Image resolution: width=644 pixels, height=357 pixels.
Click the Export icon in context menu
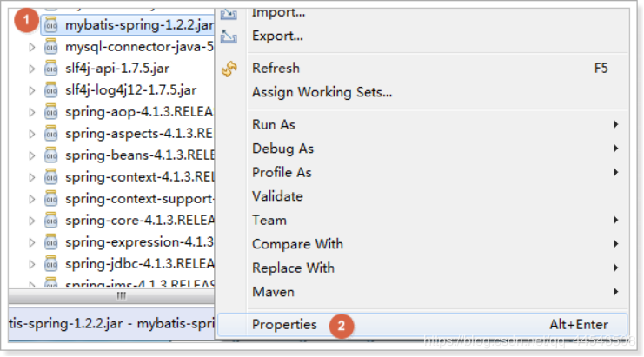(x=229, y=36)
